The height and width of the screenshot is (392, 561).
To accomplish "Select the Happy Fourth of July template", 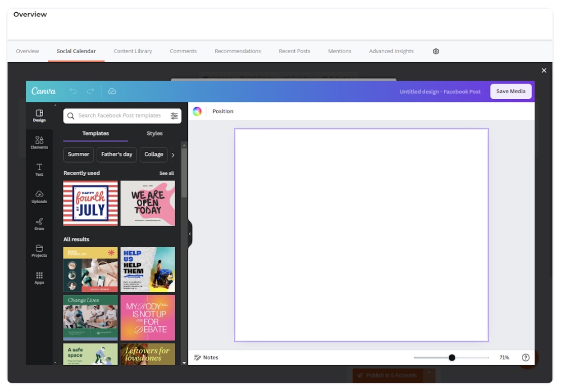I will (x=91, y=203).
